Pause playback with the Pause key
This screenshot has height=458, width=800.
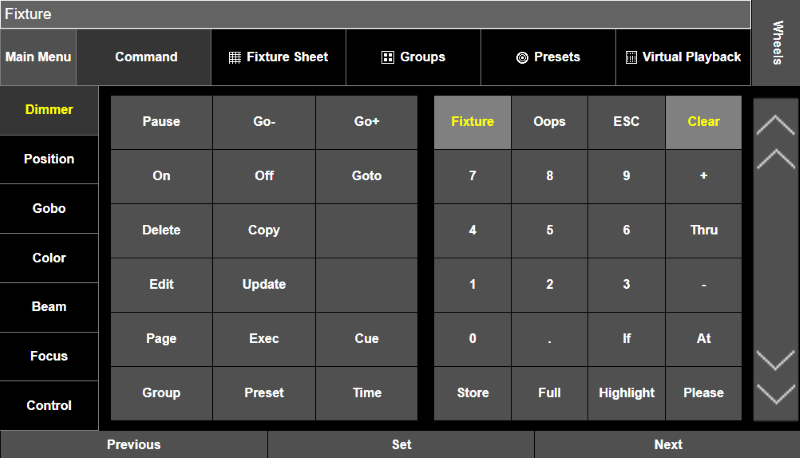coord(161,122)
